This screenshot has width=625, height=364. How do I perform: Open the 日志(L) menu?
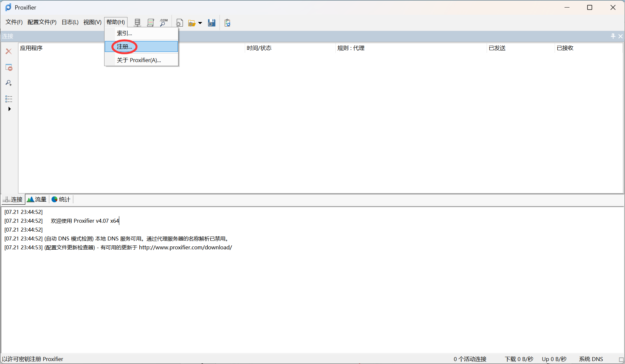[70, 22]
